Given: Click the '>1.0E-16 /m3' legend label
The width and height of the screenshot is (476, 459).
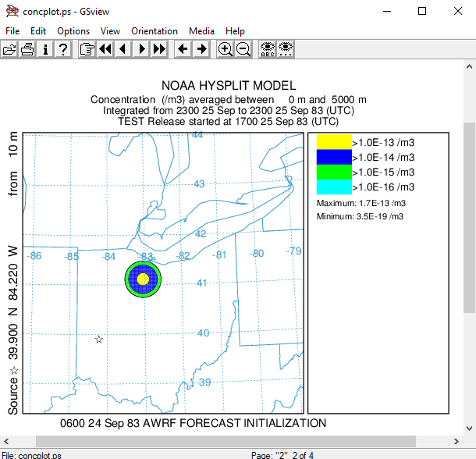Looking at the screenshot, I should click(x=383, y=187).
